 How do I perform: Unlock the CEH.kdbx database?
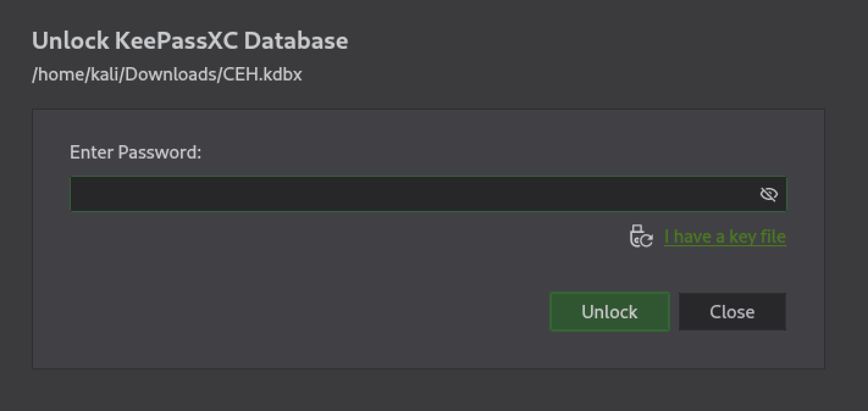[609, 312]
